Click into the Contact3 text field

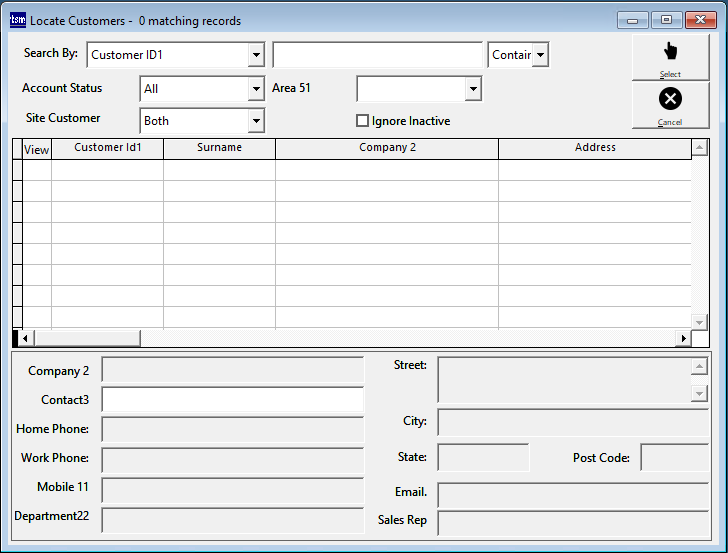click(233, 400)
